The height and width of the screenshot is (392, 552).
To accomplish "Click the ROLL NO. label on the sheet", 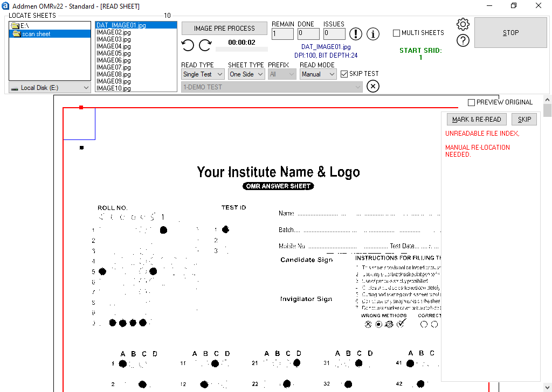I will tap(113, 208).
